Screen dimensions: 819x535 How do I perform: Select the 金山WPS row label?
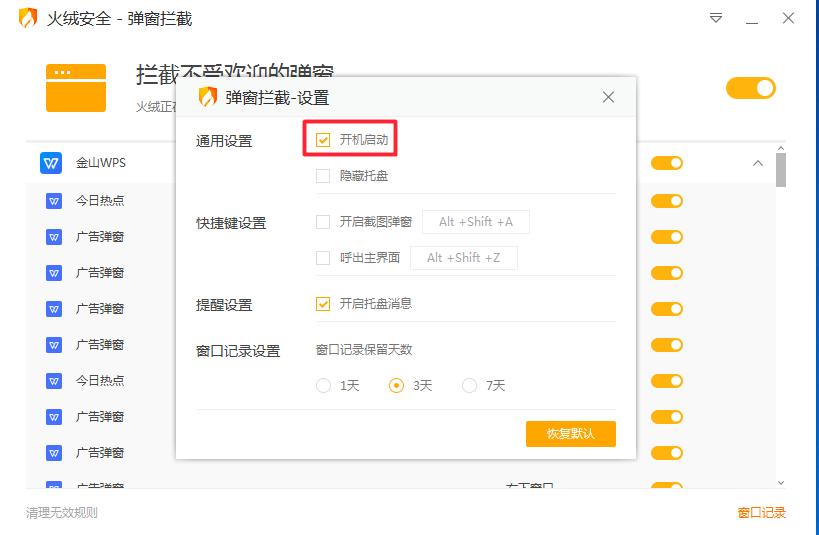101,163
